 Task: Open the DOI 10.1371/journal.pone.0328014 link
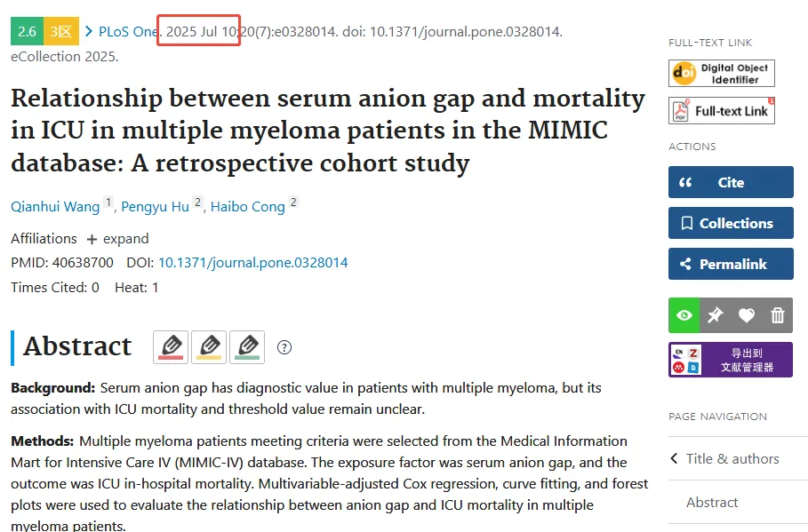coord(253,263)
